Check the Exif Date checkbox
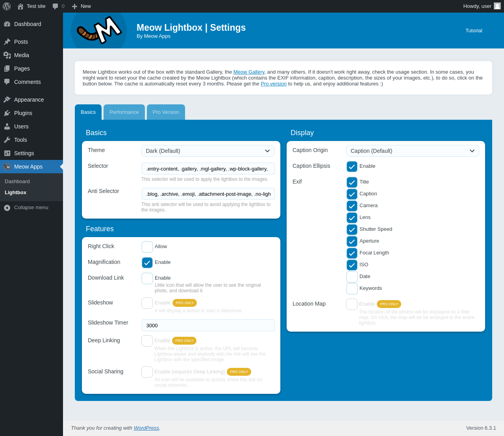 coord(352,277)
